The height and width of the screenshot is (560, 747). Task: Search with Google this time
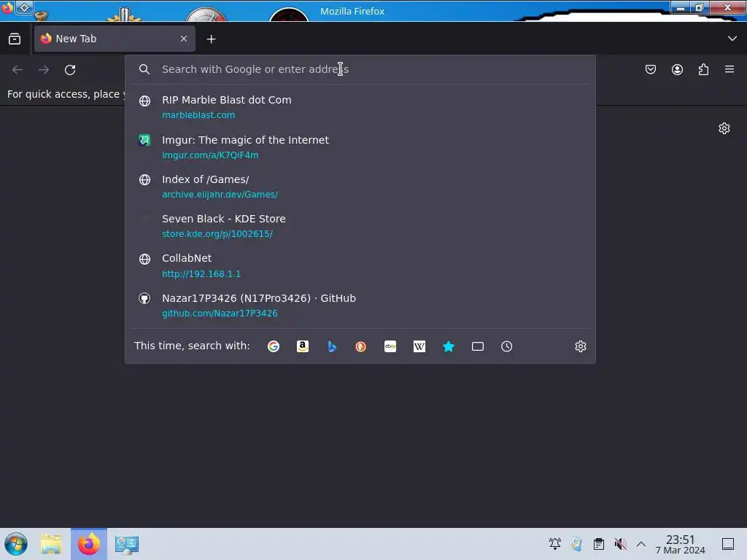(x=274, y=346)
